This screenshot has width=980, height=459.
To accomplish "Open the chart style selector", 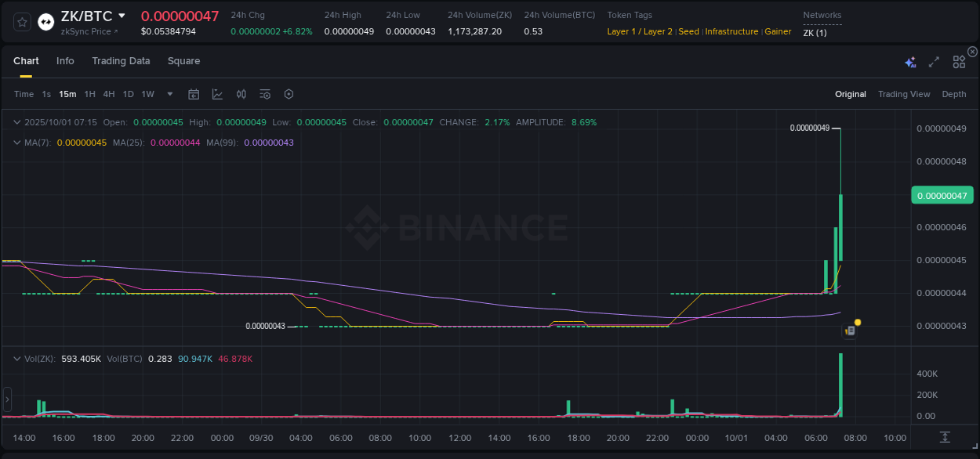I will (x=218, y=93).
